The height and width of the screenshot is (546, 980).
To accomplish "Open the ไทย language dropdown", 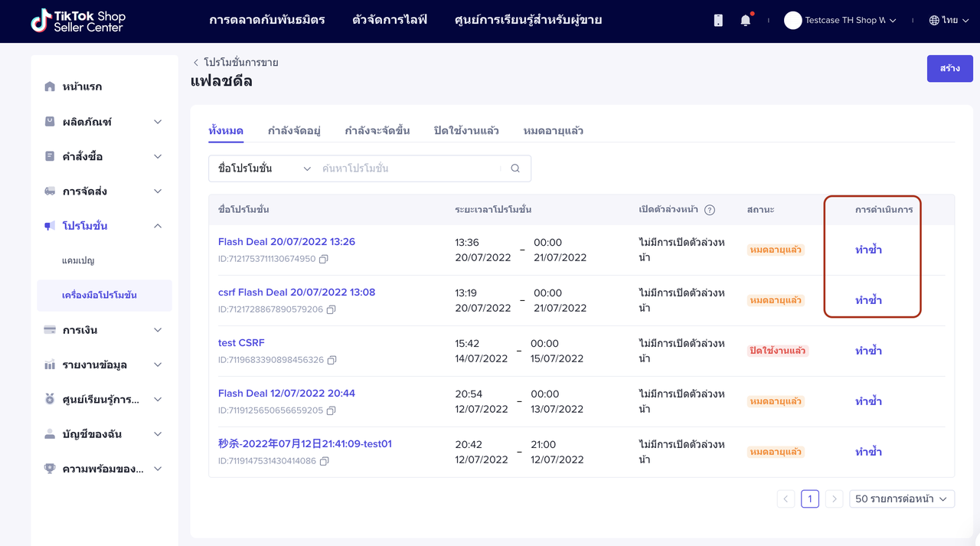I will [949, 21].
